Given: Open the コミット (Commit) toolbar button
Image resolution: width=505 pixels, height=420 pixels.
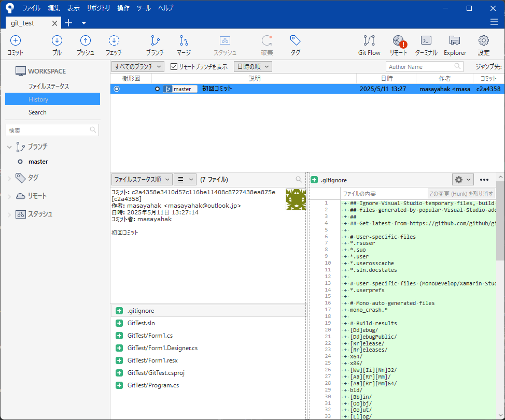Looking at the screenshot, I should (16, 46).
